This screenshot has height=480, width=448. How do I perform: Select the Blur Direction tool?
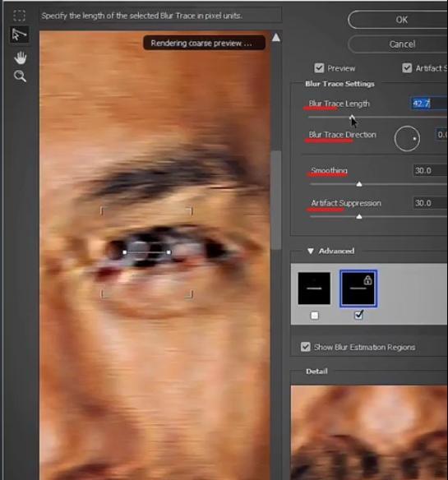coord(19,35)
